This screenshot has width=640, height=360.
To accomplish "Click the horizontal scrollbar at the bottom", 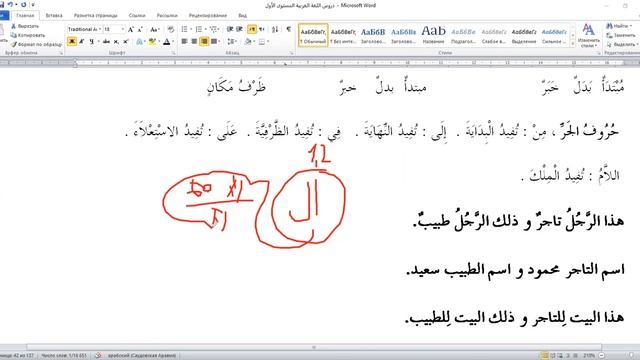I will [313, 347].
